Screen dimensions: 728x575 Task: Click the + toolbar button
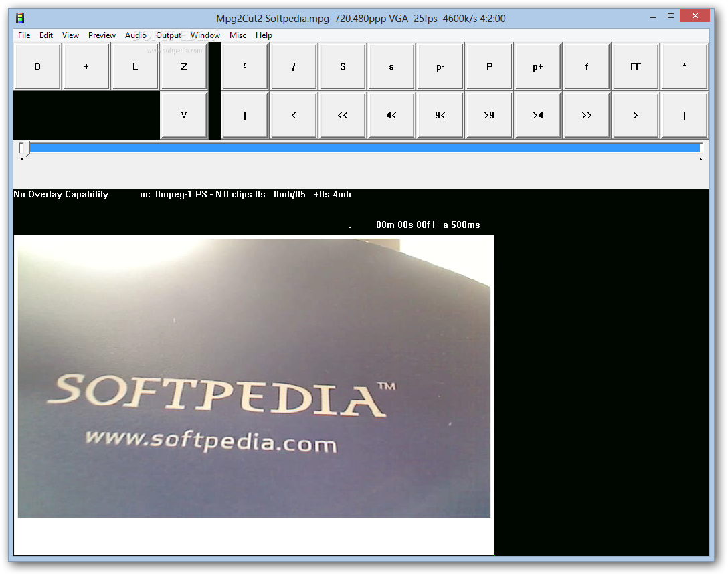(86, 66)
